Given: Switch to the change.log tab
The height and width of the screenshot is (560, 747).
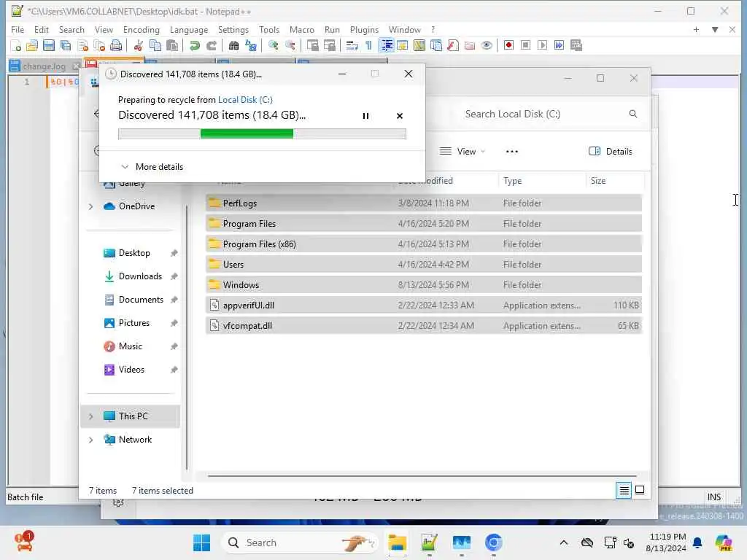Looking at the screenshot, I should 44,66.
